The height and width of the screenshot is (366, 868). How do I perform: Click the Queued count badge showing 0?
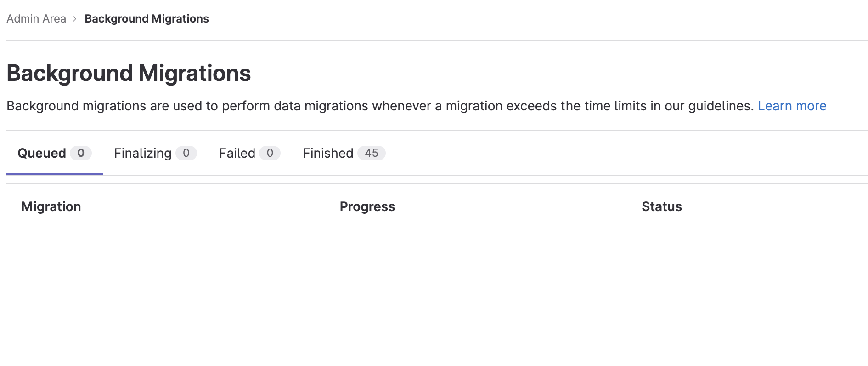(x=81, y=153)
